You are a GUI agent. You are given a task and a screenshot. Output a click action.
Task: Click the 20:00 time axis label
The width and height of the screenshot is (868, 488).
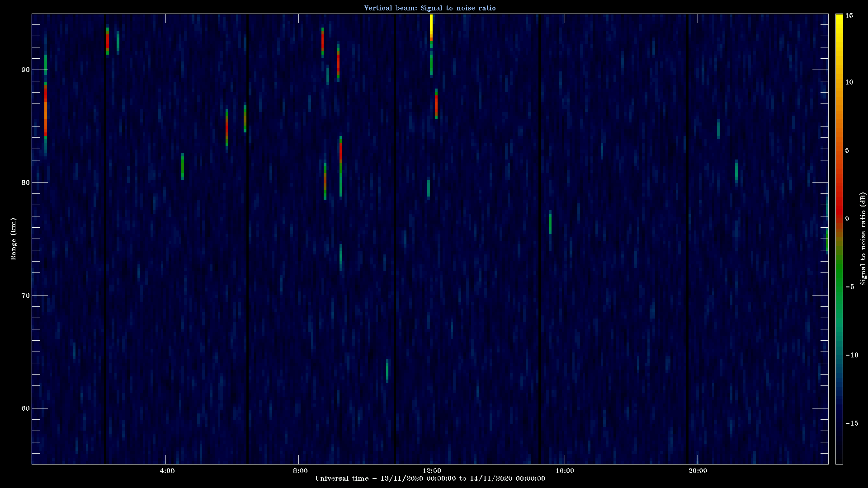coord(698,471)
